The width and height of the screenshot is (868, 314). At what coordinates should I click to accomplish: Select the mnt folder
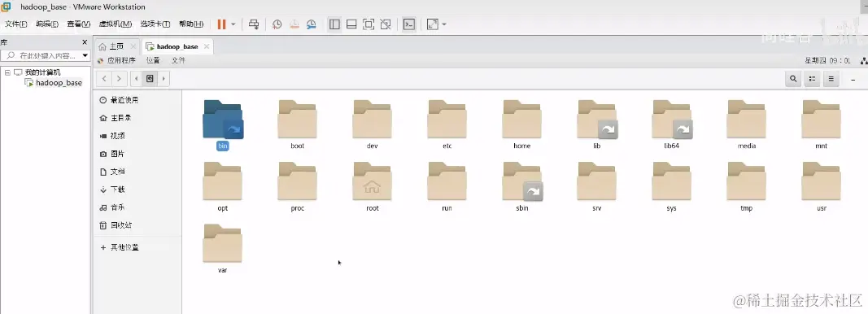click(821, 124)
